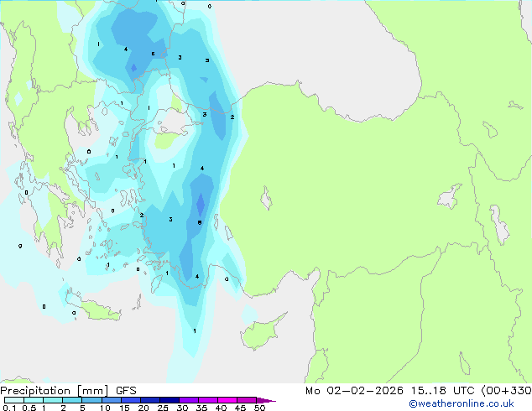Click the 'Precipitation [mm] GFS' title text
532x411 pixels.
tap(68, 391)
